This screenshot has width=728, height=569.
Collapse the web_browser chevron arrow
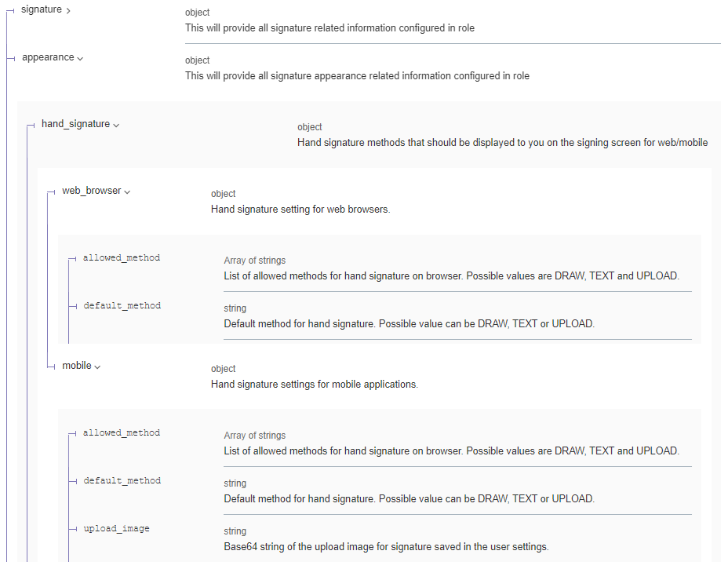[127, 192]
